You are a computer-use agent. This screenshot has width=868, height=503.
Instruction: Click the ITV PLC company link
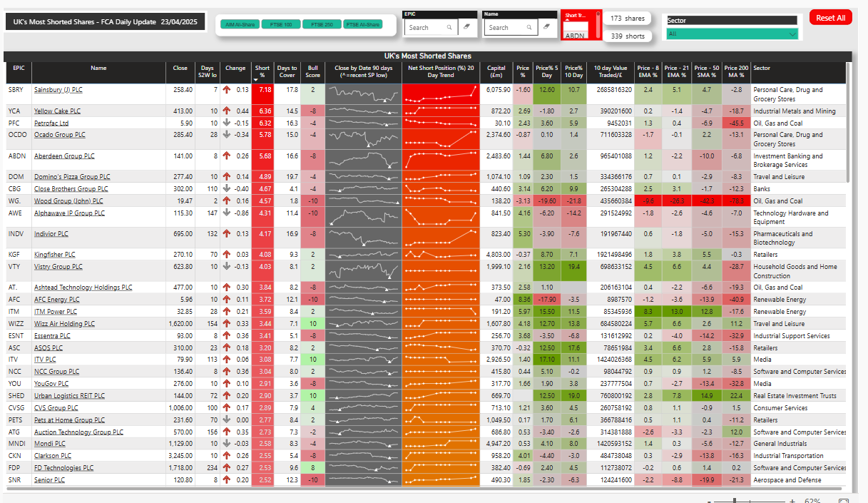tap(45, 360)
